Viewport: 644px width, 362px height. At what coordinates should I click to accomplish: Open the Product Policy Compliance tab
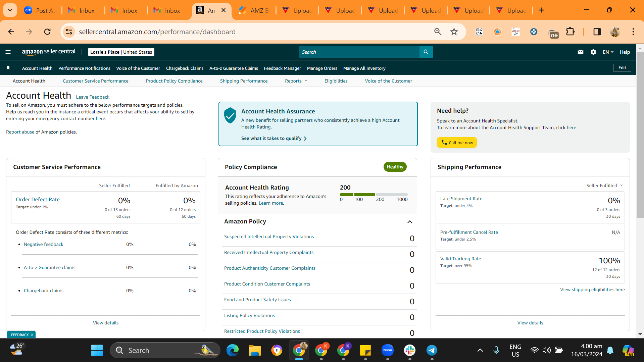(174, 81)
